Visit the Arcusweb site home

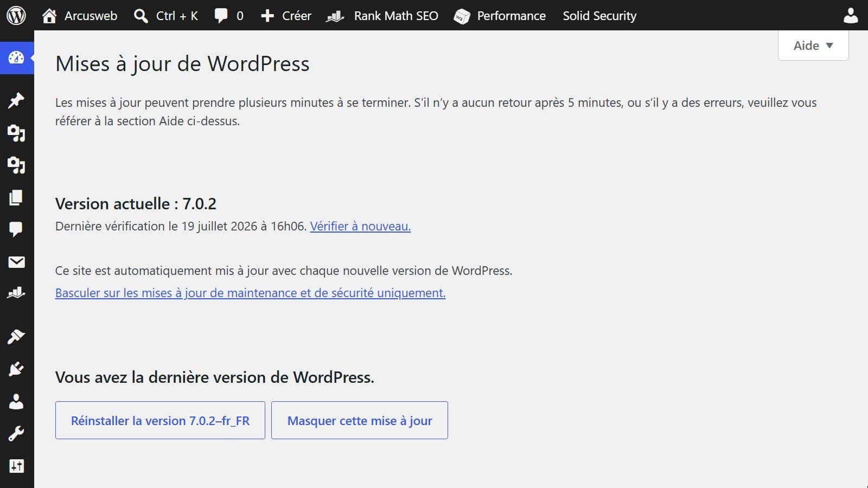(80, 16)
